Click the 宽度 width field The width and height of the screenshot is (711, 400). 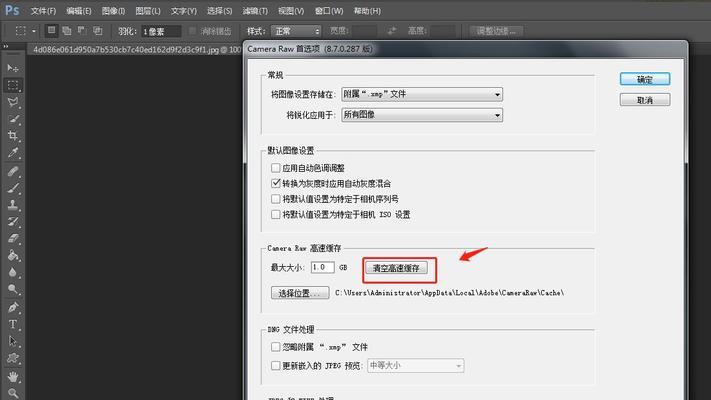[365, 31]
